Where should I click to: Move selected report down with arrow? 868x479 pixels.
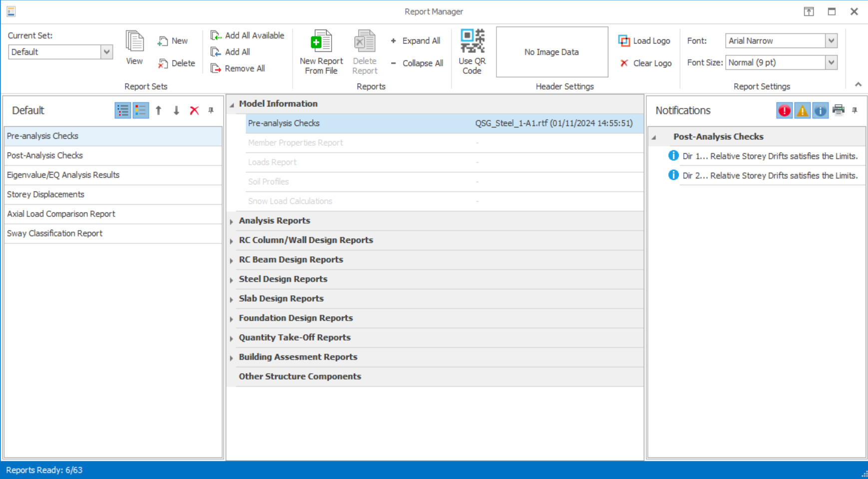pyautogui.click(x=176, y=110)
